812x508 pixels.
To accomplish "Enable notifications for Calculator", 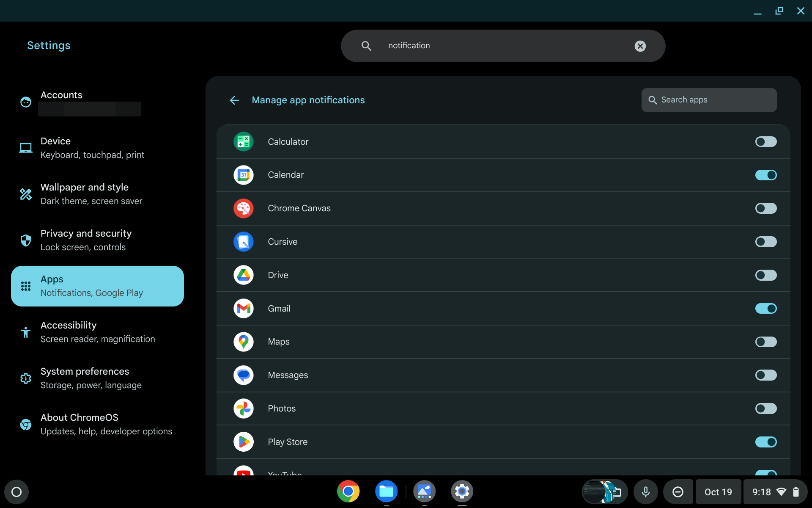I will (766, 142).
